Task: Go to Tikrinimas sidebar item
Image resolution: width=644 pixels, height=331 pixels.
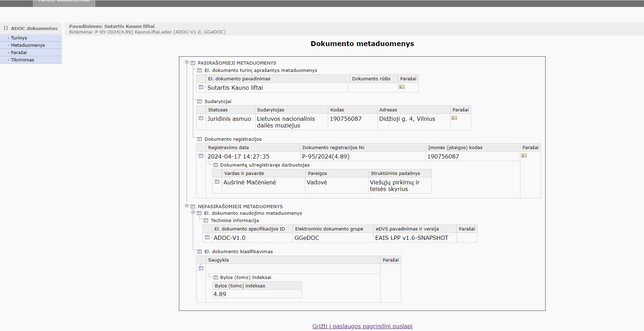Action: pyautogui.click(x=22, y=60)
